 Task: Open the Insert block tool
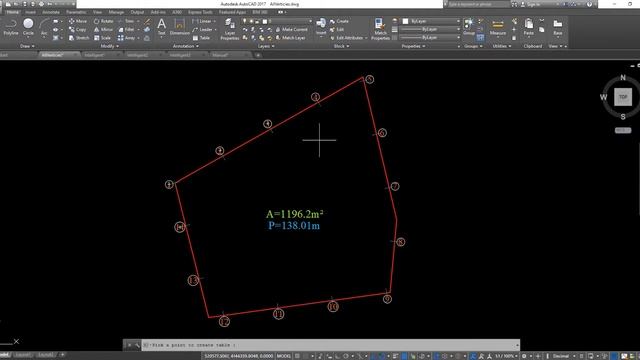(321, 27)
